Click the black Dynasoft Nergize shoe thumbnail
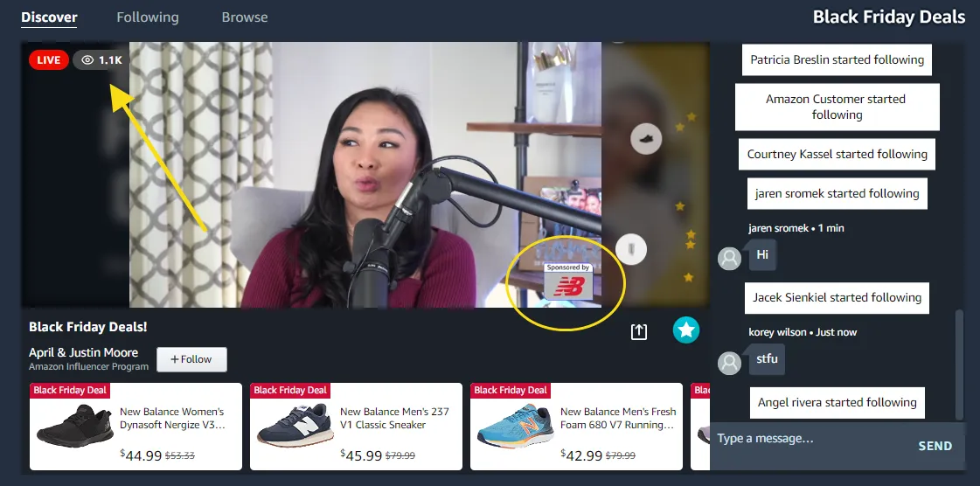 pyautogui.click(x=76, y=426)
